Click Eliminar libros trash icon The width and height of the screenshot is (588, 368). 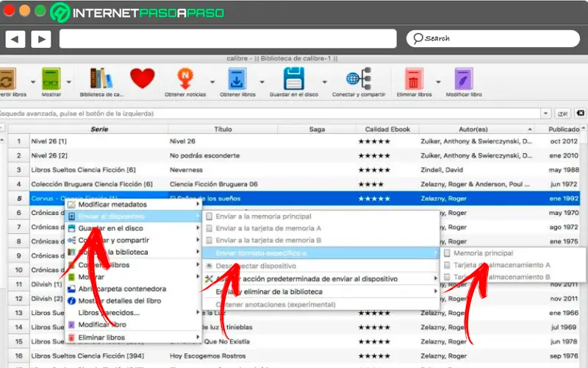pyautogui.click(x=414, y=79)
